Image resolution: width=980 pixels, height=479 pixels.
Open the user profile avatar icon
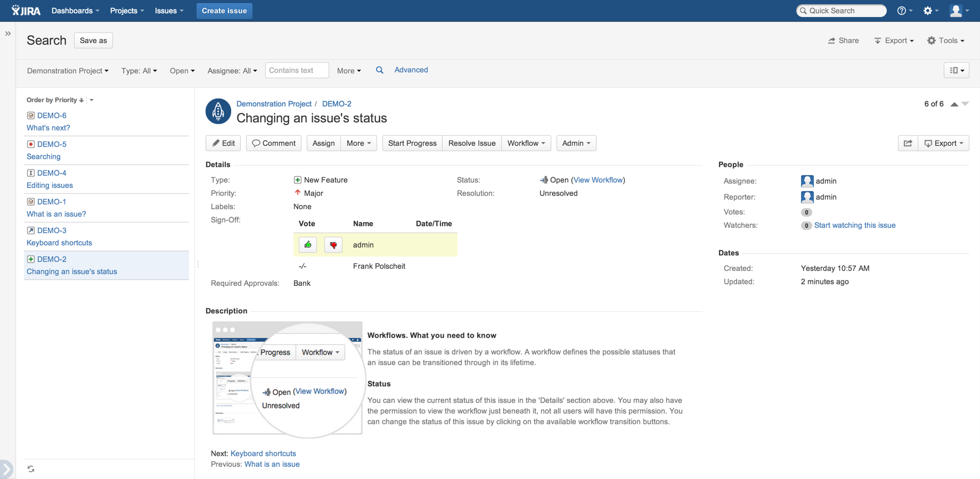pos(957,11)
